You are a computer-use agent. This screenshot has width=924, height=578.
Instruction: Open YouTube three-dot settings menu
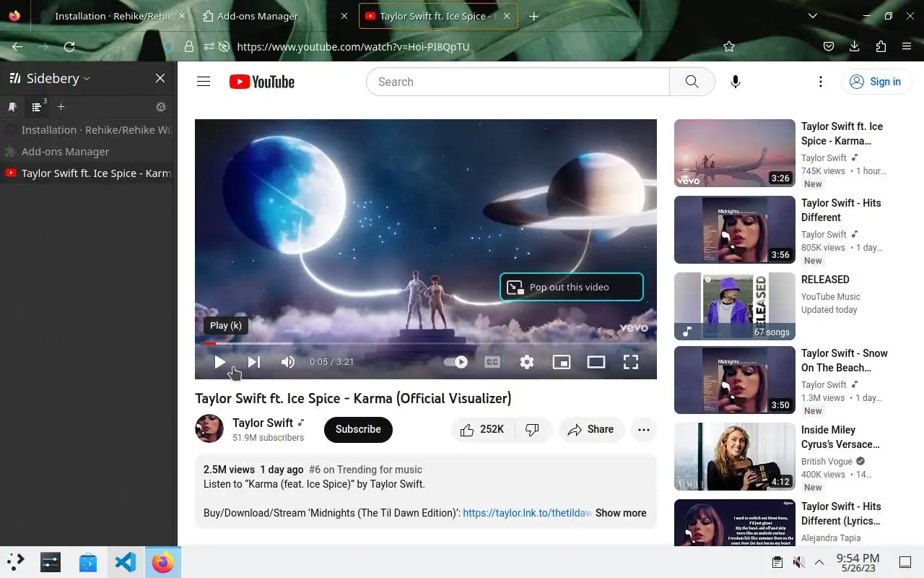click(820, 82)
